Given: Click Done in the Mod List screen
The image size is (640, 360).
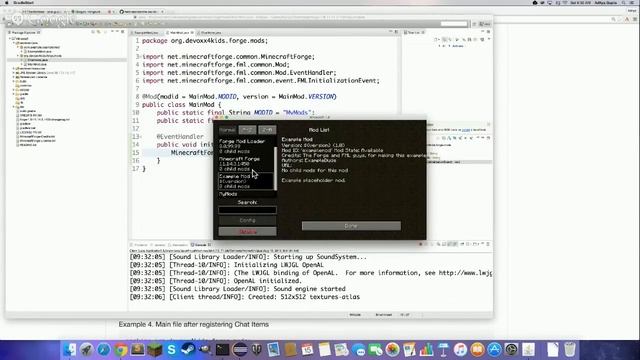Looking at the screenshot, I should pos(351,226).
